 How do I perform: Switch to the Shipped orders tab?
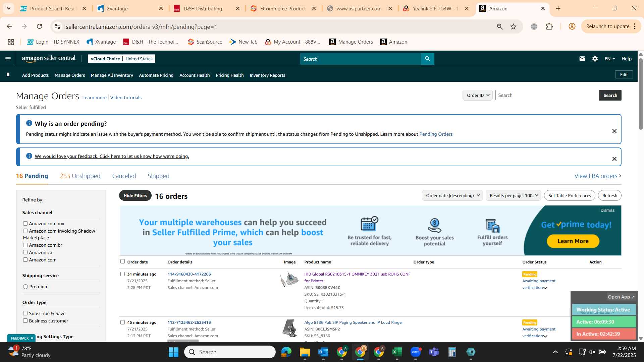[158, 176]
